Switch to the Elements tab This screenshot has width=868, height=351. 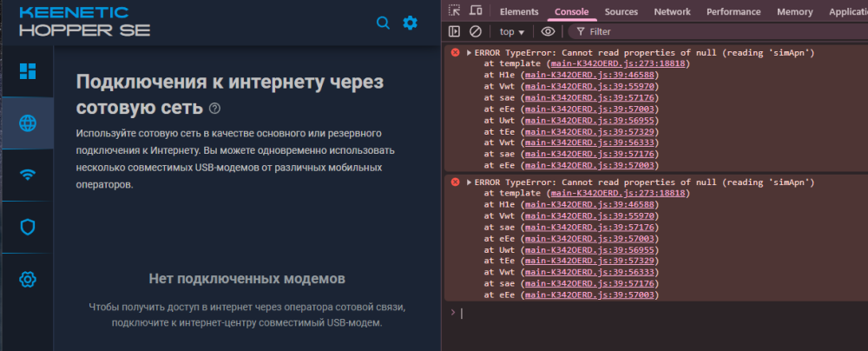519,11
